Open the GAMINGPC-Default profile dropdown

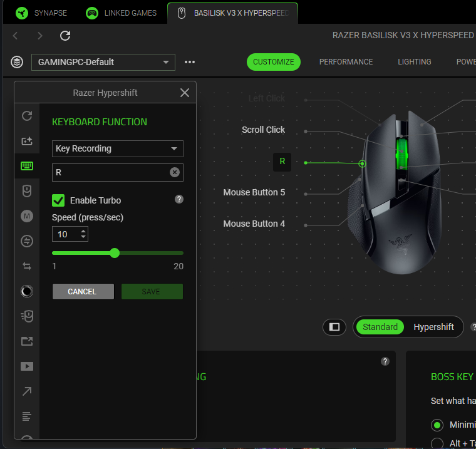point(103,62)
